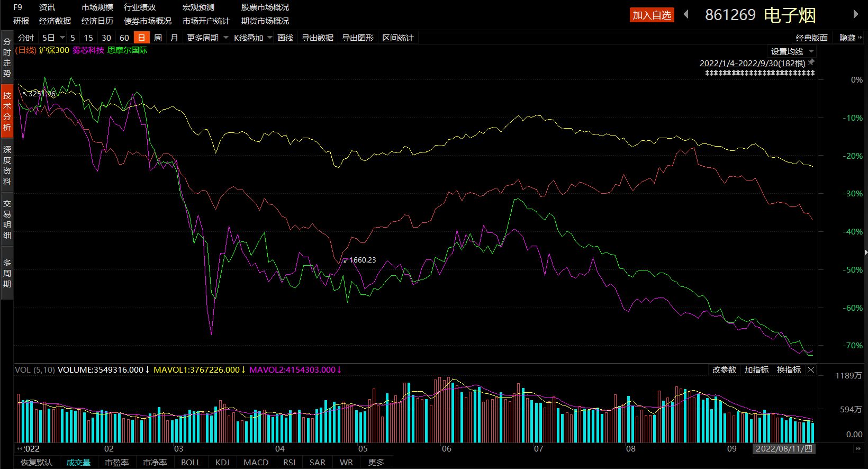The height and width of the screenshot is (469, 868).
Task: Go to previous sector with left arrow
Action: [686, 14]
